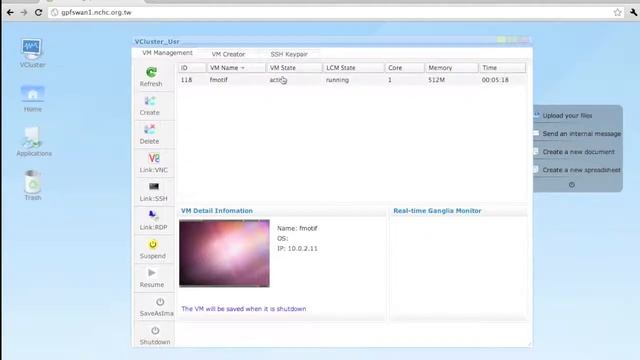This screenshot has height=360, width=640.
Task: Click the 00:05:18 time cell
Action: pyautogui.click(x=495, y=80)
